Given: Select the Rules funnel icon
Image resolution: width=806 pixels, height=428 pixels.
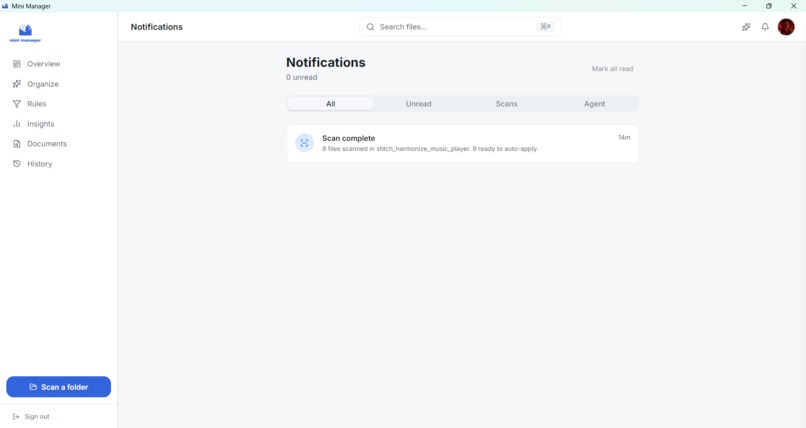Looking at the screenshot, I should [17, 104].
